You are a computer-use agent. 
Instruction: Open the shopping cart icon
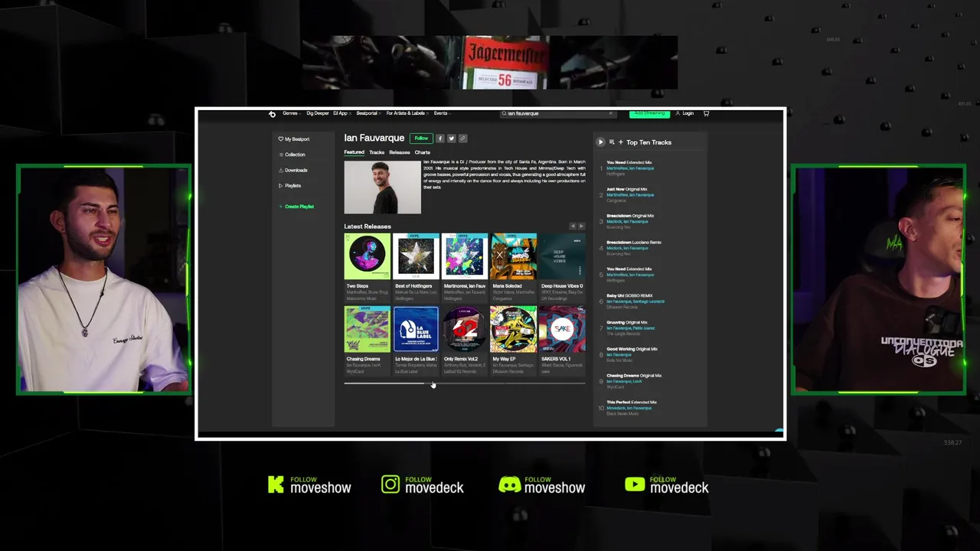(x=706, y=113)
